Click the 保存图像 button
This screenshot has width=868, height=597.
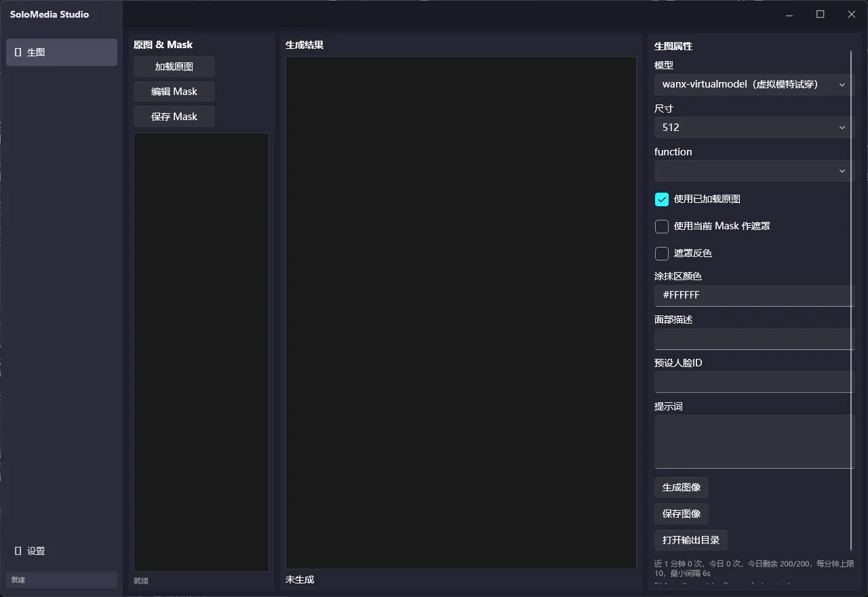pyautogui.click(x=682, y=514)
